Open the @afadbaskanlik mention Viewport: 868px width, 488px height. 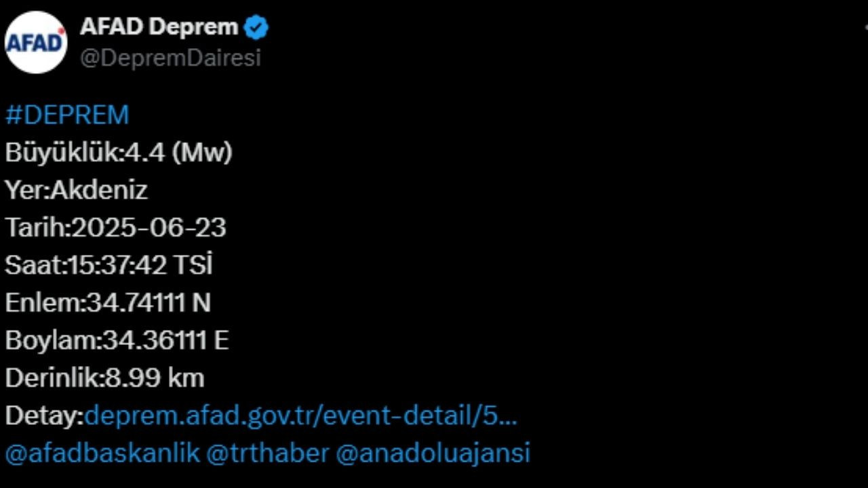point(102,453)
